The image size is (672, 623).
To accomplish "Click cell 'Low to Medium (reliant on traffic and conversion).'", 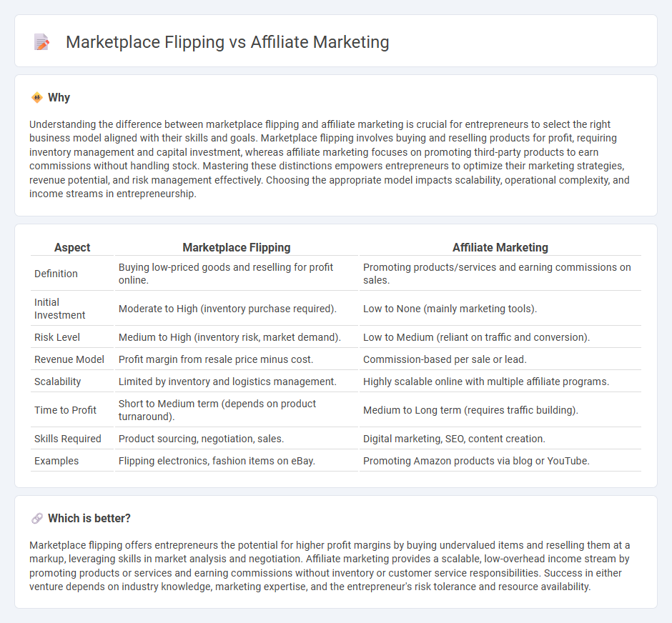I will point(500,337).
